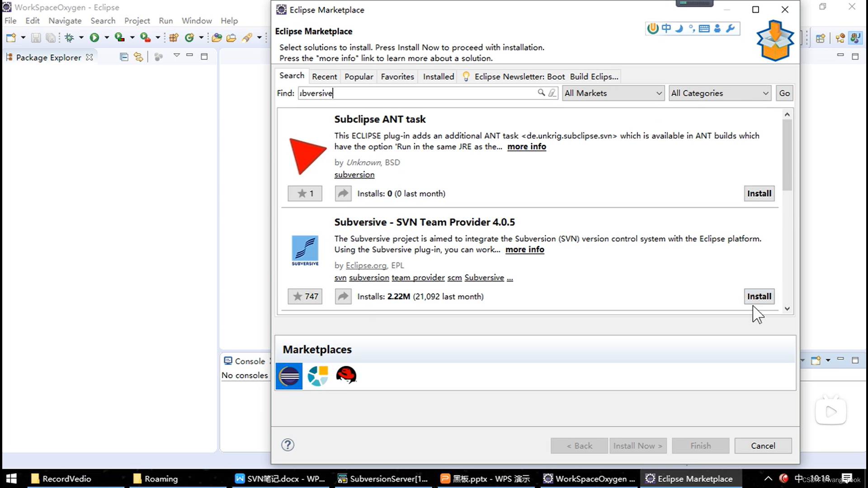Image resolution: width=868 pixels, height=488 pixels.
Task: Click the green Run toolbar icon
Action: pos(94,38)
